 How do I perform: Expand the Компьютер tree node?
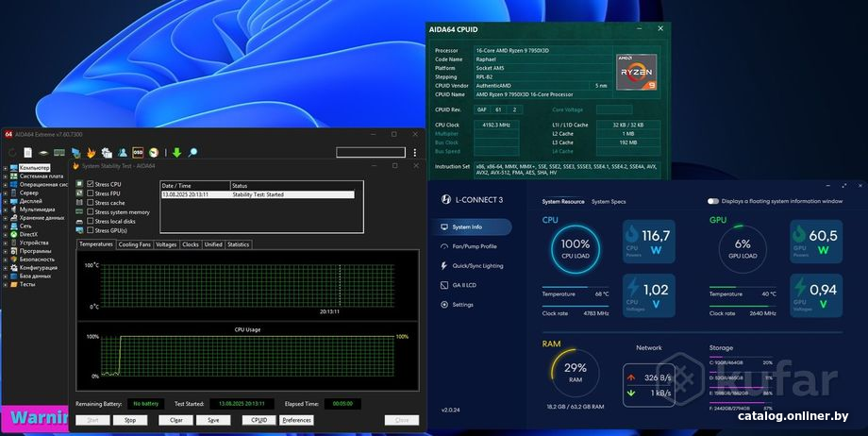tap(6, 168)
